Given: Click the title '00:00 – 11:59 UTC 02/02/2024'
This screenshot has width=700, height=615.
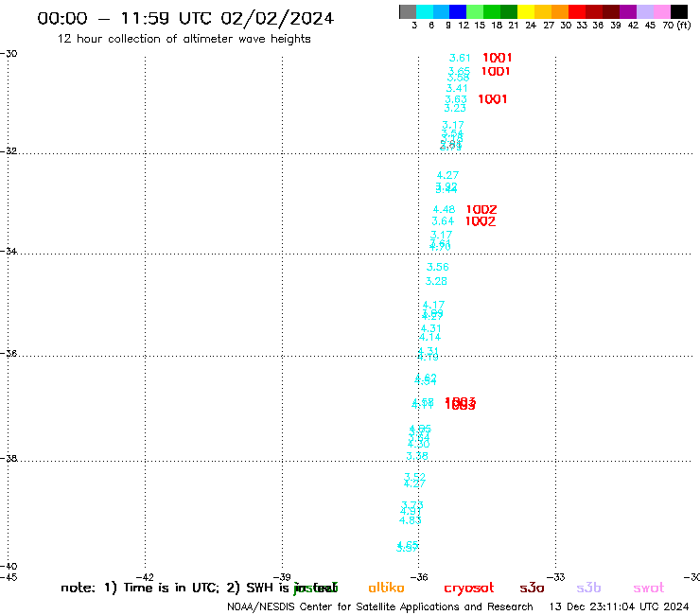Looking at the screenshot, I should (185, 18).
